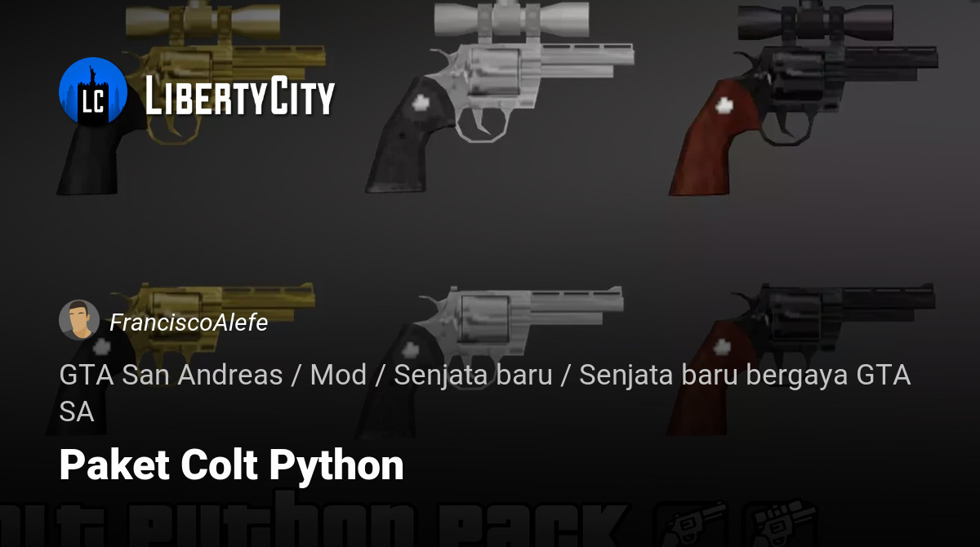Click the GTA San Andreas breadcrumb
The height and width of the screenshot is (547, 980).
[x=171, y=376]
